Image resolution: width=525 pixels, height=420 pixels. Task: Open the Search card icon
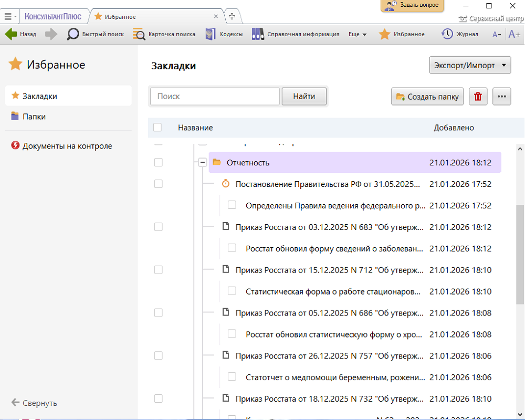pos(139,34)
